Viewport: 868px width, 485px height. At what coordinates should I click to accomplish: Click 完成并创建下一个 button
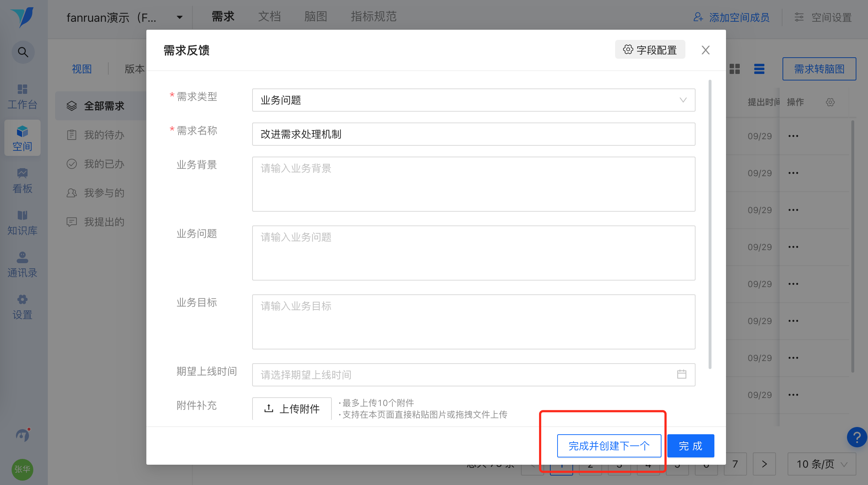(609, 446)
